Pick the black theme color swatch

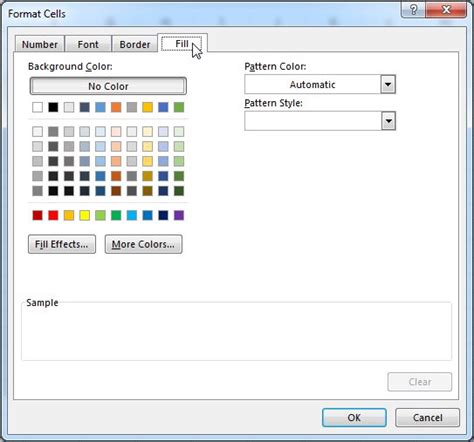53,107
